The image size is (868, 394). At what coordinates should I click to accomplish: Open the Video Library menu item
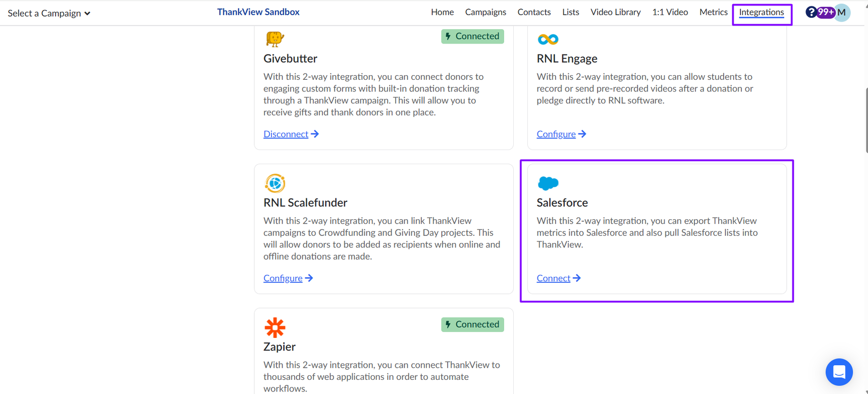(x=615, y=12)
